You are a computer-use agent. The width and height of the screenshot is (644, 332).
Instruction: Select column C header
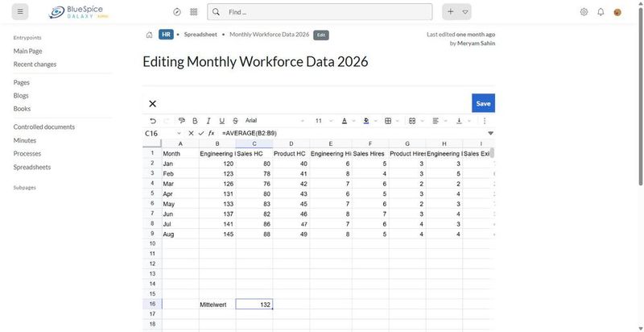[x=254, y=143]
